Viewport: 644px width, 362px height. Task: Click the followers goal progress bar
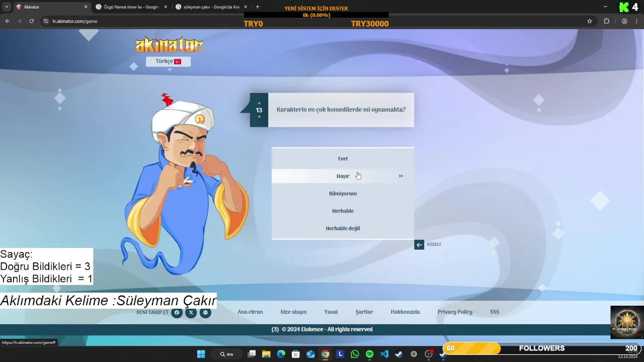541,348
